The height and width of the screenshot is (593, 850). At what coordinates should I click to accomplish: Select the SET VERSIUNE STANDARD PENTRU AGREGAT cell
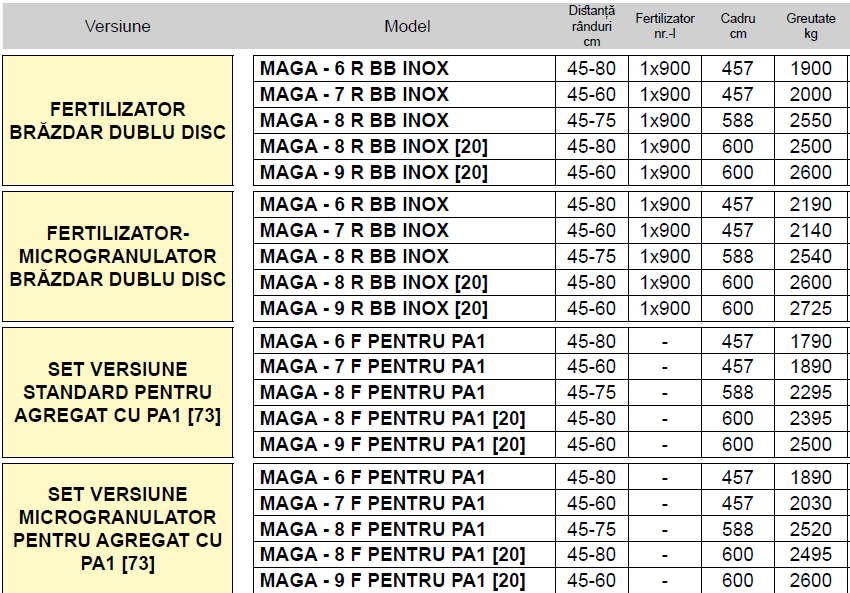pos(118,392)
